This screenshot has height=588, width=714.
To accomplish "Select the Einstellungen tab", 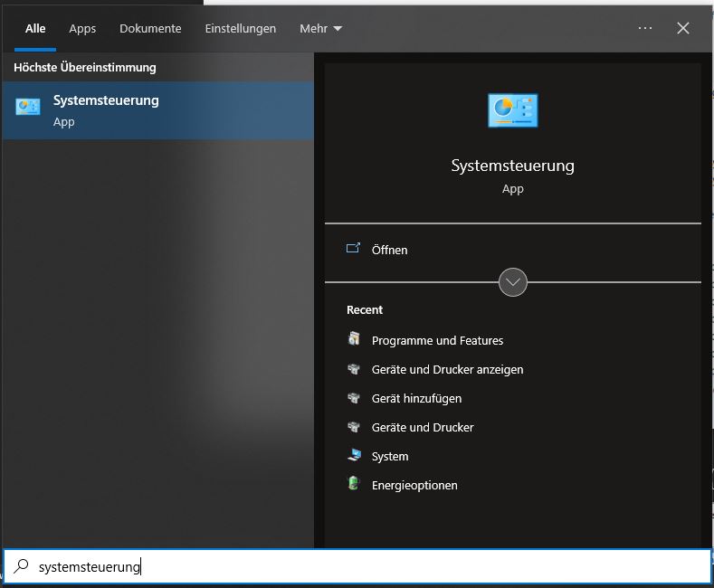I will coord(240,29).
